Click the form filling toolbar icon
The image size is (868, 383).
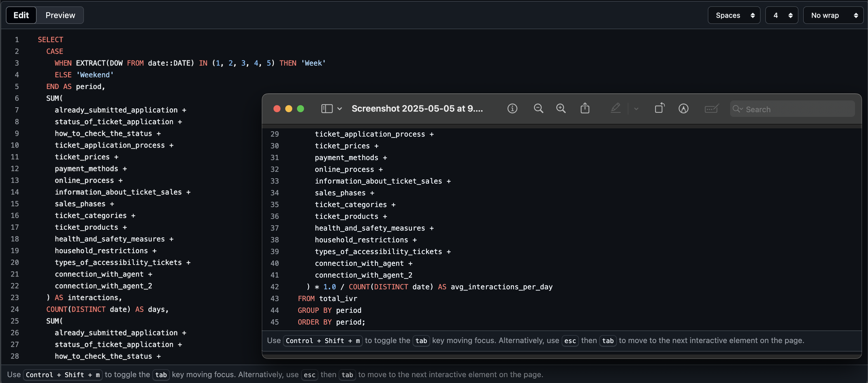712,109
